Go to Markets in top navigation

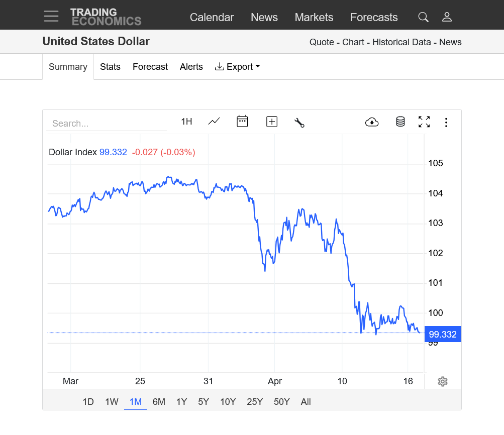(314, 17)
